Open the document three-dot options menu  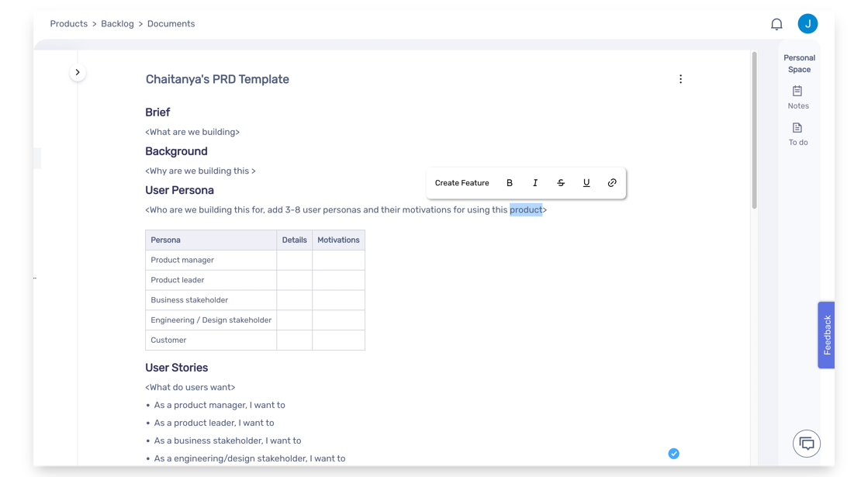pos(680,79)
